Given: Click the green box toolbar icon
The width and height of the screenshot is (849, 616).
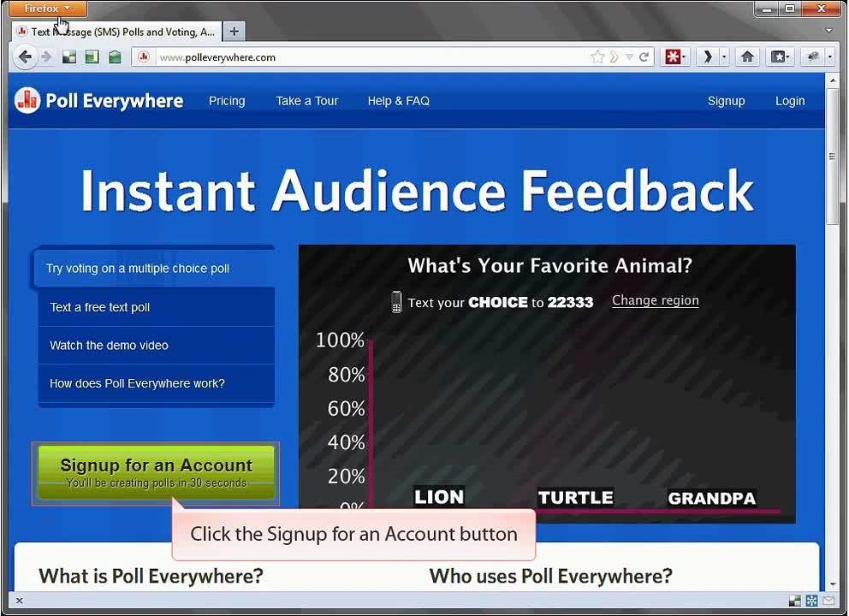Looking at the screenshot, I should coord(115,56).
